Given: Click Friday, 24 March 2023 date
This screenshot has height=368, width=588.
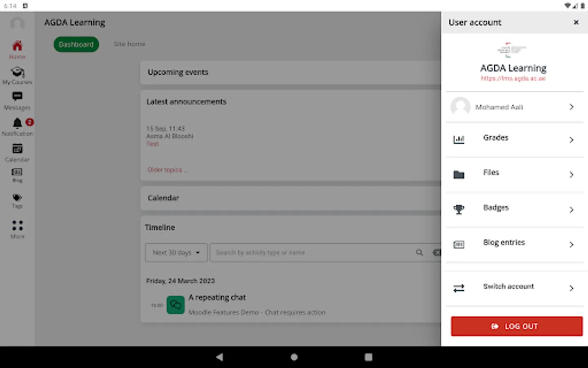Looking at the screenshot, I should 180,281.
